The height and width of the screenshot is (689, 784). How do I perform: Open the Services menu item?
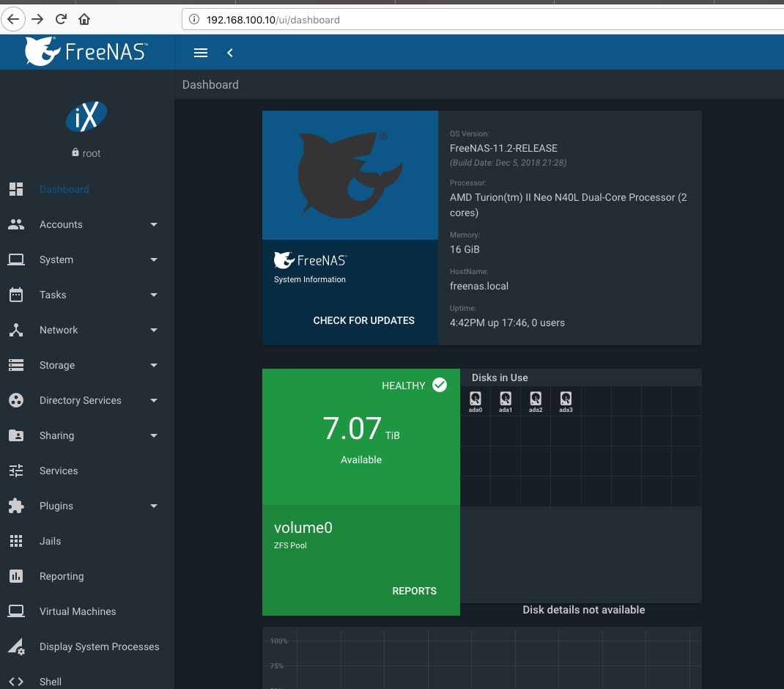[59, 471]
